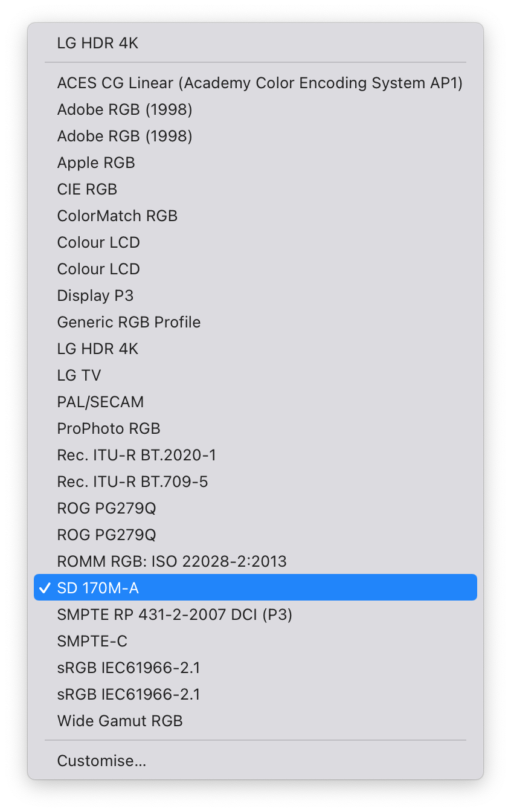Select the SMPTE-C profile
This screenshot has width=511, height=812.
point(92,641)
